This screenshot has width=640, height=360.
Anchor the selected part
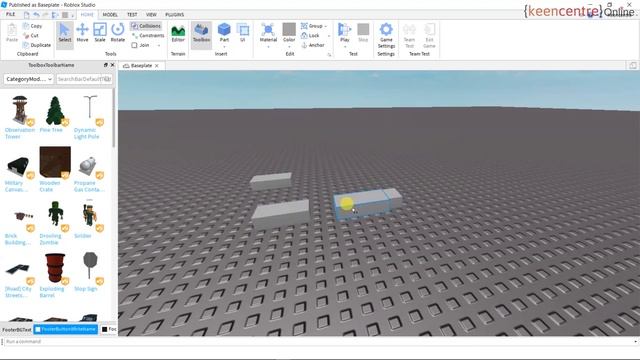313,45
